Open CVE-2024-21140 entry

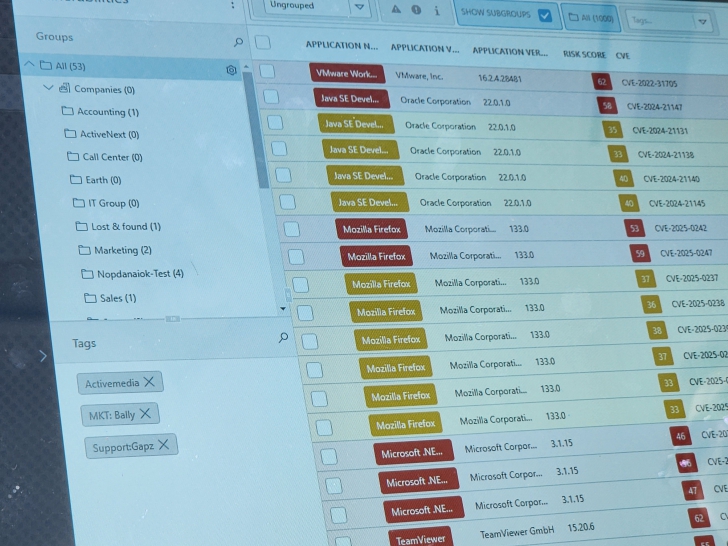click(671, 179)
